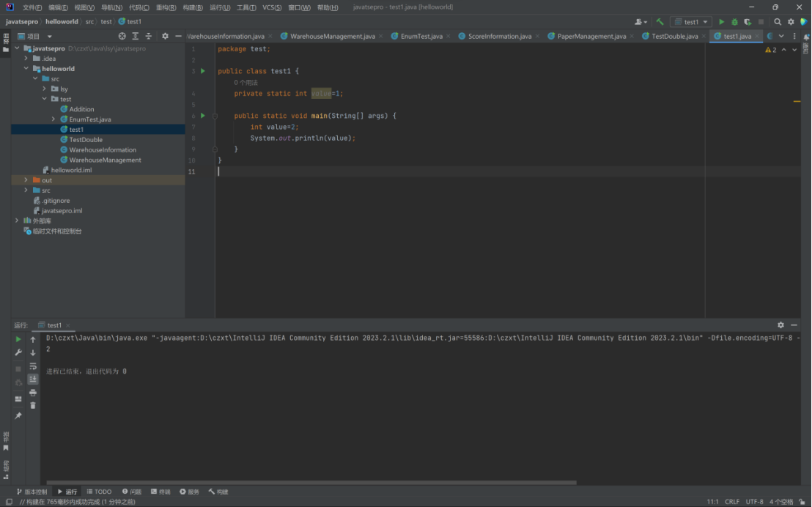Collapse all project tree nodes icon
Image resolution: width=812 pixels, height=507 pixels.
coord(149,36)
